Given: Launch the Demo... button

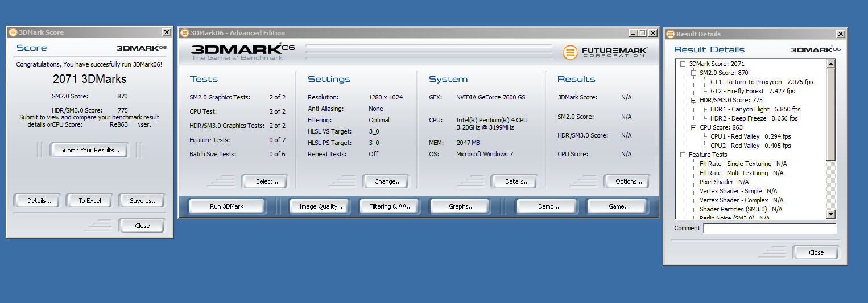Looking at the screenshot, I should [548, 206].
